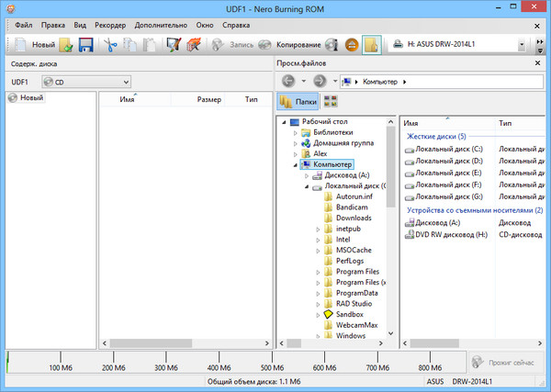Toggle the highlighted file browser toolbar button
Screen dimensions: 551x392
click(x=371, y=44)
